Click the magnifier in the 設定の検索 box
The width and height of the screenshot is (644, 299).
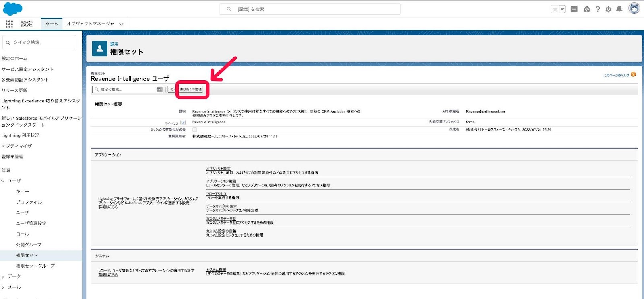tap(97, 90)
